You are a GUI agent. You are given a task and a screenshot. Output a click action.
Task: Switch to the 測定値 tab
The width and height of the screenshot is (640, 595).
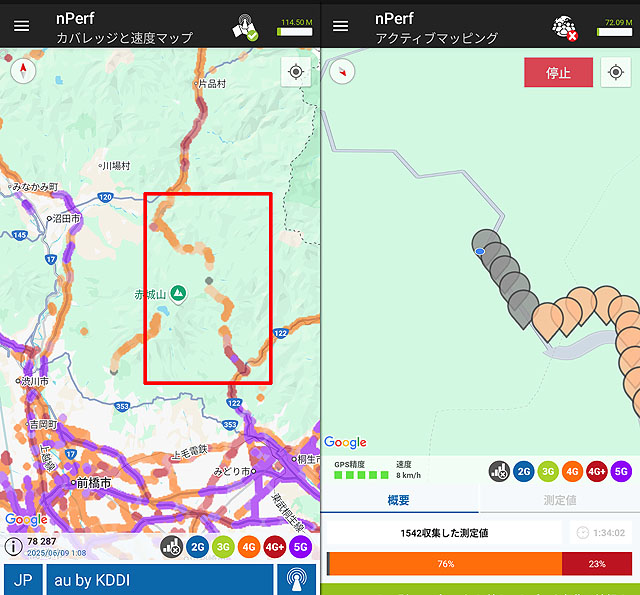[x=558, y=500]
